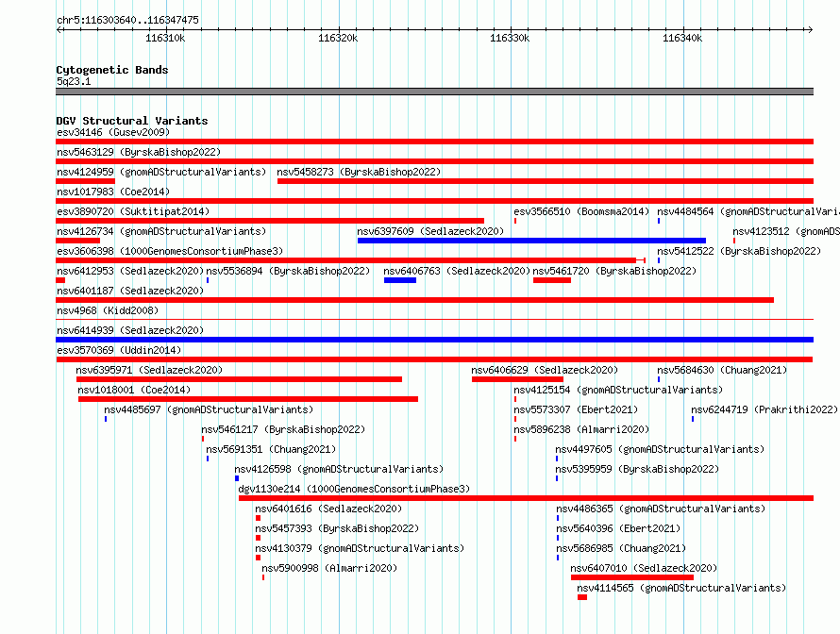Open nsv6401187 (Sedlazeck2020) label
Image resolution: width=840 pixels, height=634 pixels.
coord(130,291)
